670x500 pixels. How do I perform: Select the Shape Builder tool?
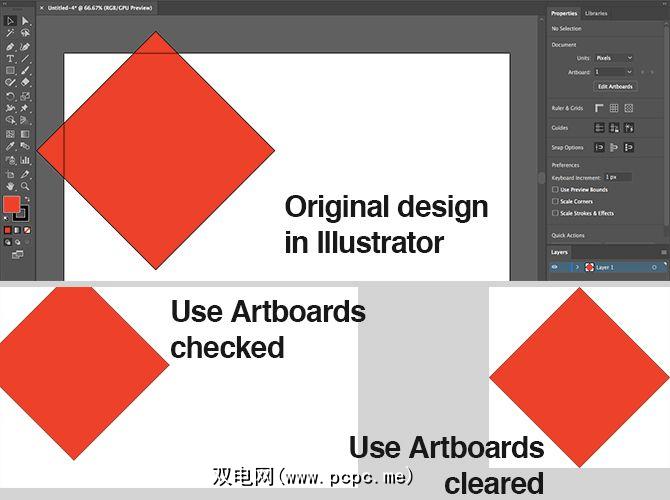click(x=10, y=120)
